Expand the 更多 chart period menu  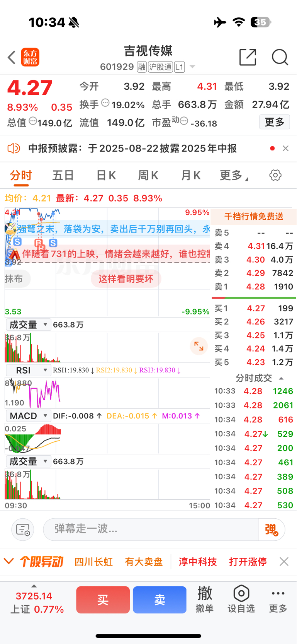[234, 175]
